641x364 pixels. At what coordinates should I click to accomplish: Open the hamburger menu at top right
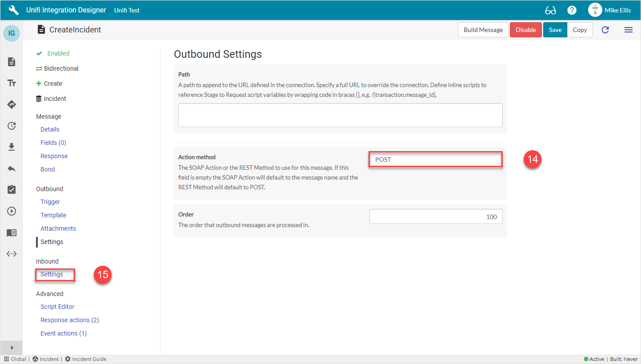(x=628, y=30)
